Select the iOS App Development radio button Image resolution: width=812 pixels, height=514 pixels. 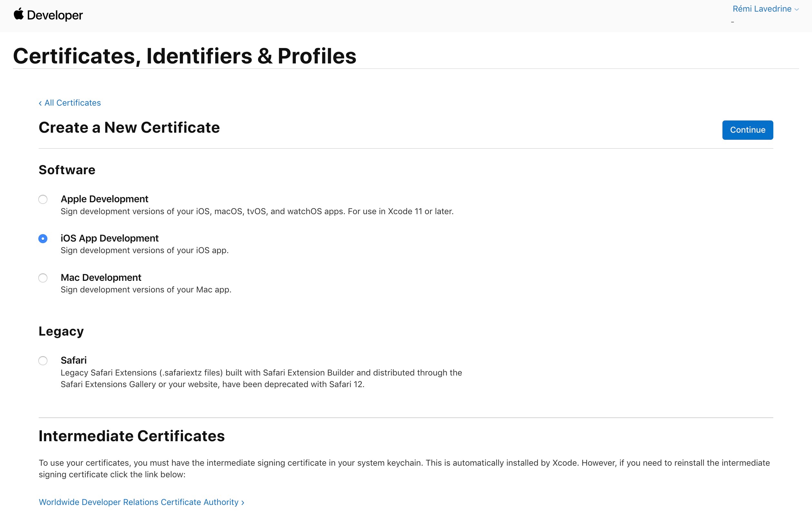tap(43, 239)
